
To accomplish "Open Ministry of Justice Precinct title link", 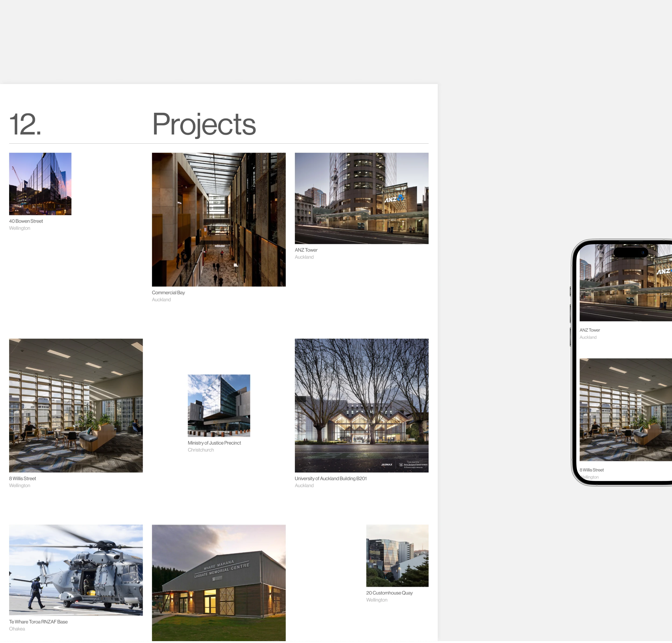I will pyautogui.click(x=214, y=443).
